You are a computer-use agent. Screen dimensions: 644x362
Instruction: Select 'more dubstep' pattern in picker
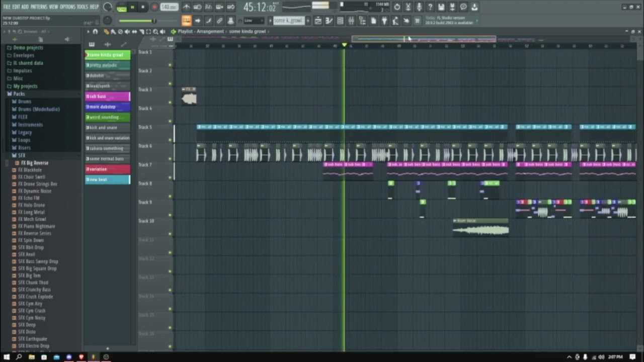pos(108,107)
